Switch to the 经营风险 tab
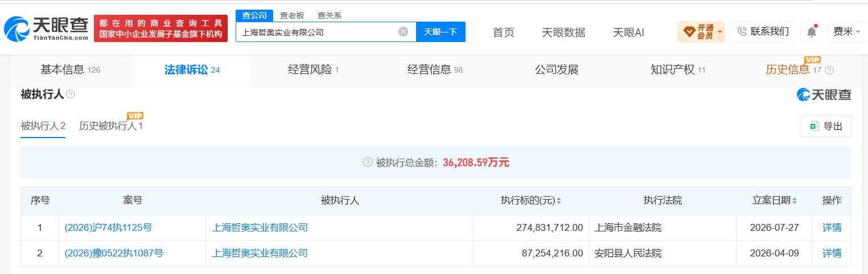The image size is (868, 274). click(313, 70)
